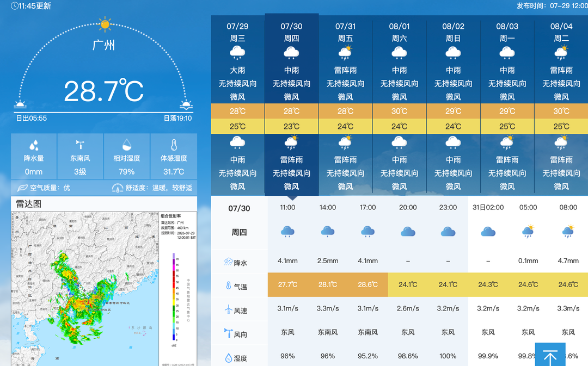Click the 发布时间 07-29 12:00 text

552,5
